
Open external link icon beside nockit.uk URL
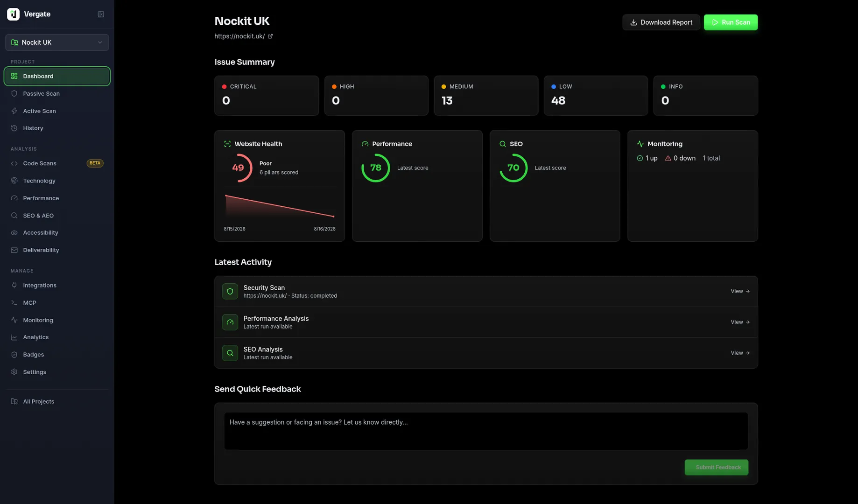click(270, 36)
